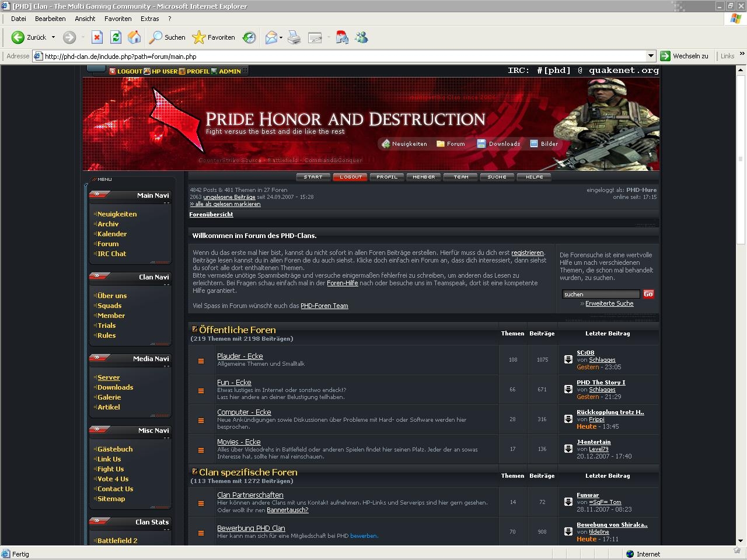Click the Suchen magnifier toolbar button
747x560 pixels.
pos(167,37)
